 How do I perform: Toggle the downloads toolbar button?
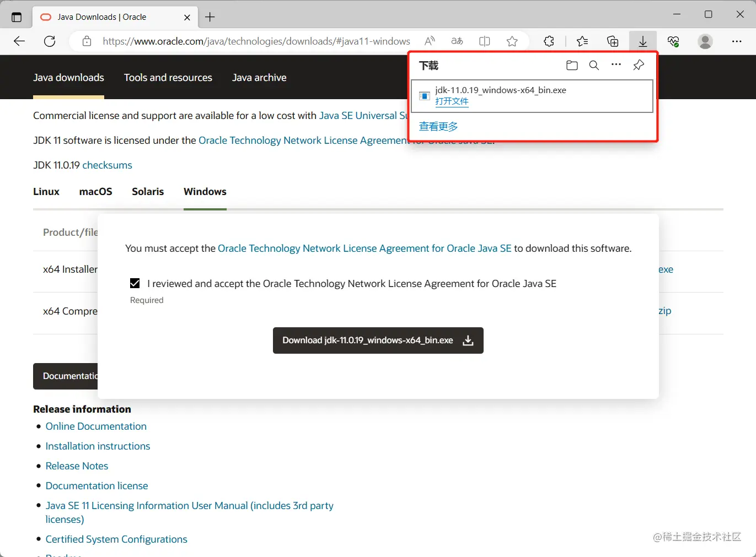[x=643, y=41]
